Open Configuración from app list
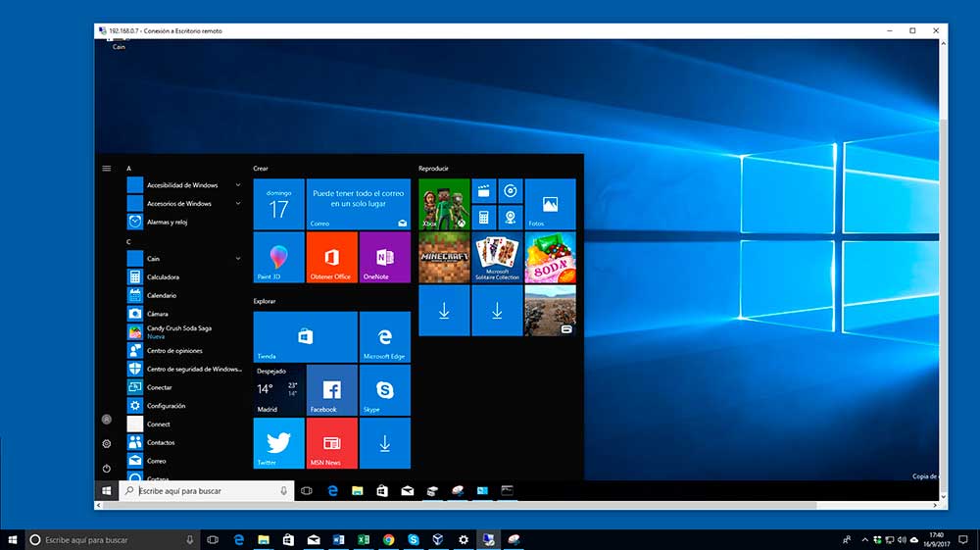This screenshot has height=550, width=980. coord(185,405)
